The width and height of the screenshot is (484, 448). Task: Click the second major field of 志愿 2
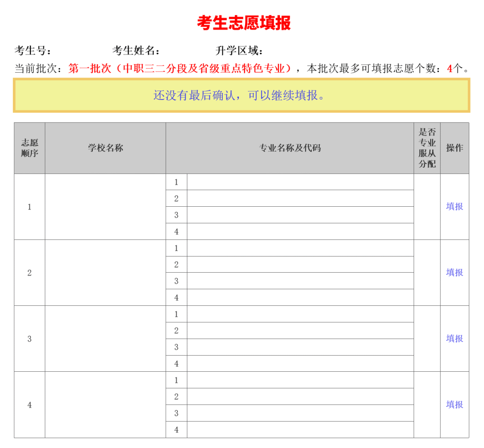tap(300, 265)
